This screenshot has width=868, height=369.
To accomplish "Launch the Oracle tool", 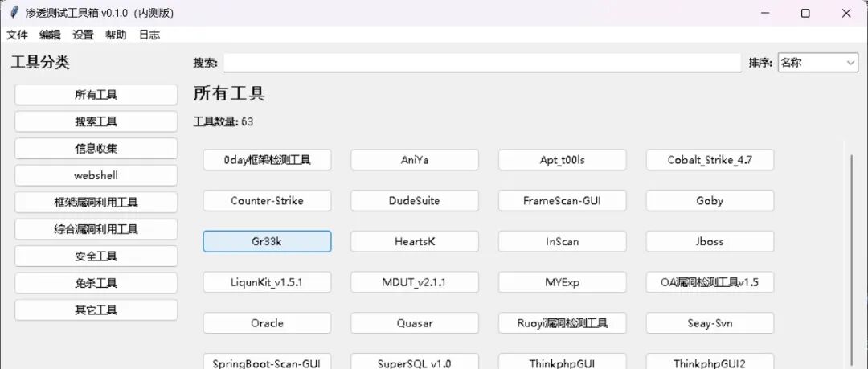I will click(x=268, y=323).
